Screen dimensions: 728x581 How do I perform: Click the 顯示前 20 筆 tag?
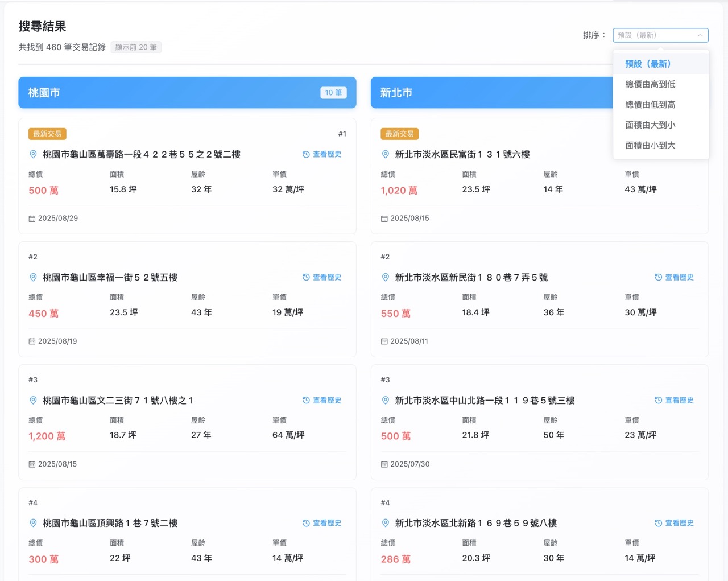(x=135, y=47)
